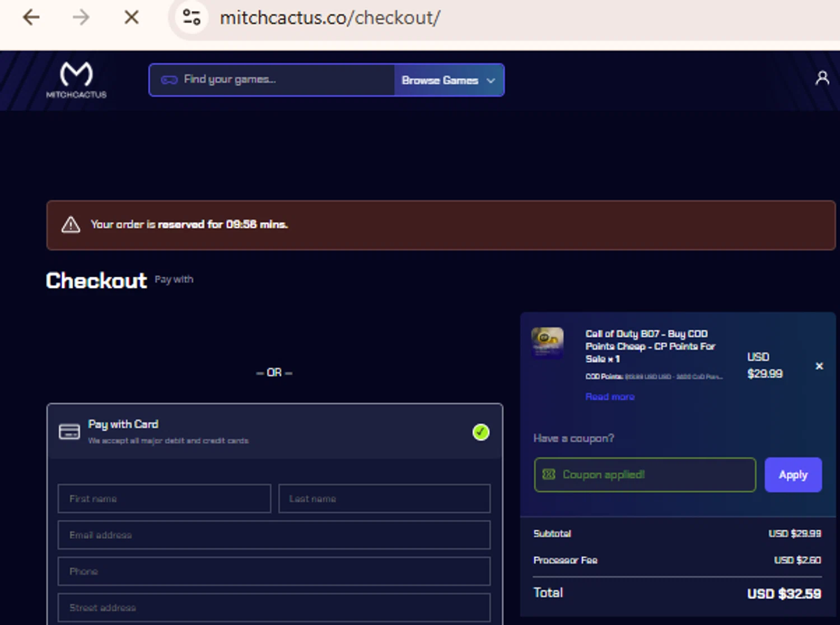The height and width of the screenshot is (625, 840).
Task: Go back using the browser back arrow
Action: click(31, 17)
